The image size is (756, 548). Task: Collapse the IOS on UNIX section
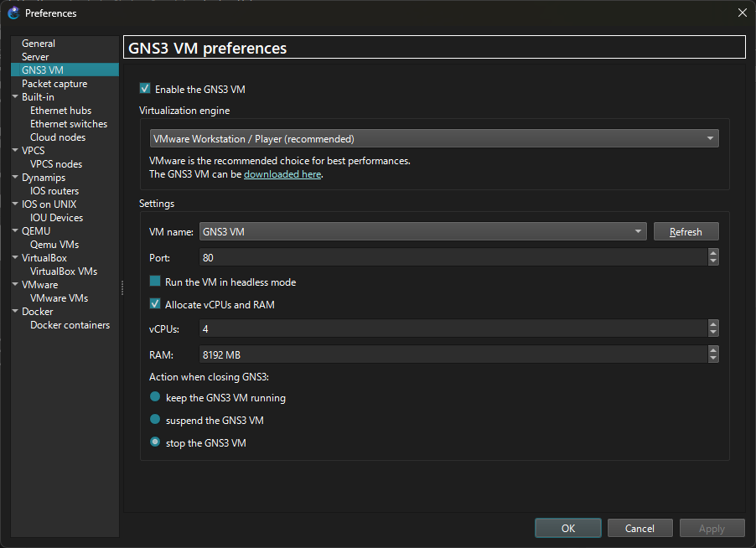(15, 204)
